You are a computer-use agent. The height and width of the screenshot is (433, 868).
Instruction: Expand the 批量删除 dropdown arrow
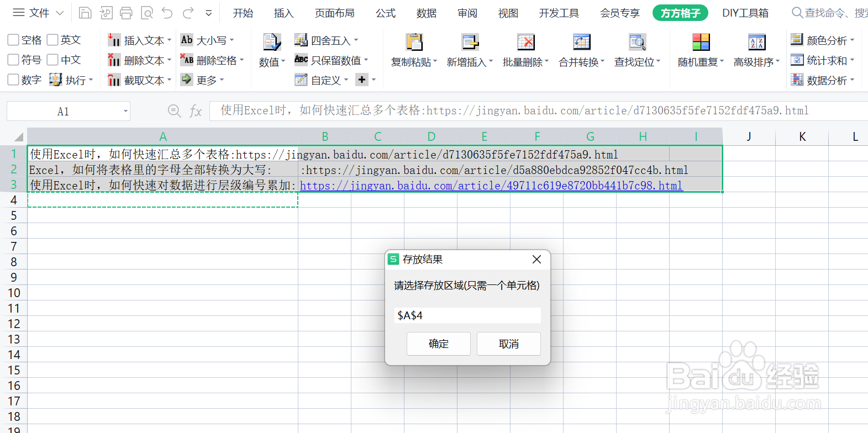click(546, 61)
